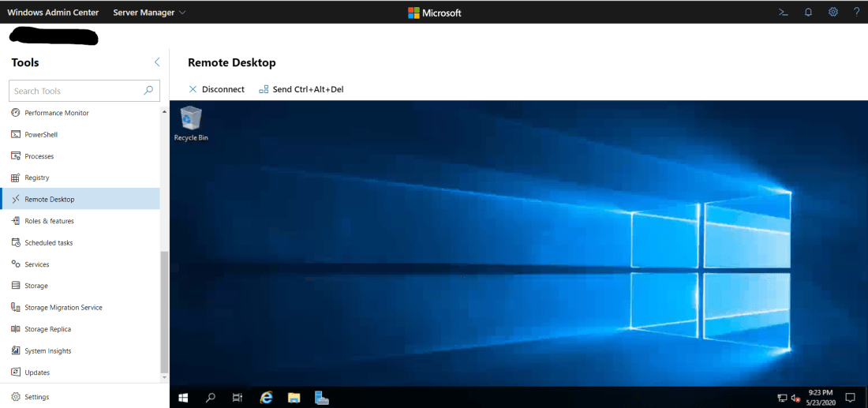Select Performance Monitor tool
Image resolution: width=868 pixels, height=408 pixels.
[x=56, y=113]
